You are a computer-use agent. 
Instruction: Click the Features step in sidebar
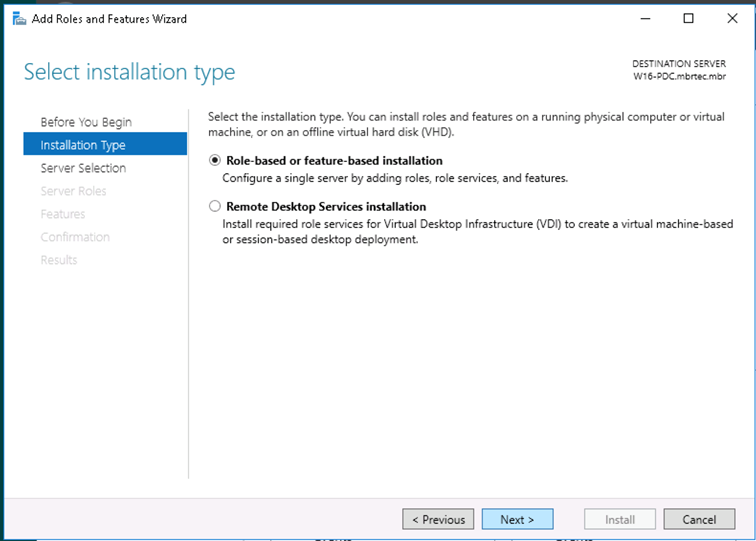click(63, 214)
